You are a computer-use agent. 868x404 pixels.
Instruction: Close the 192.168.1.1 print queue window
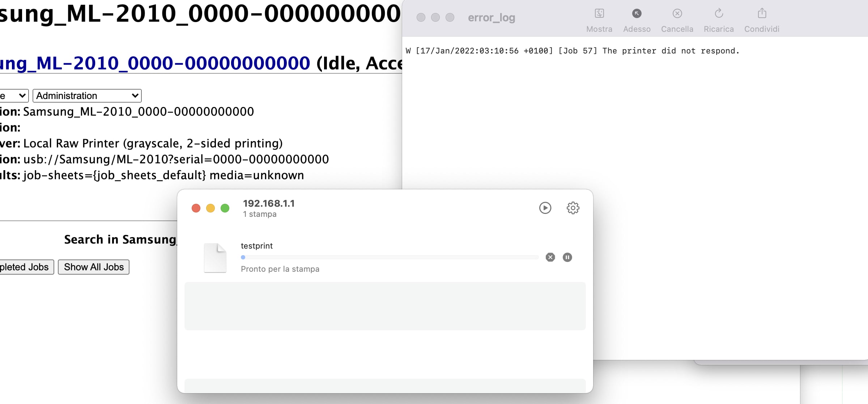(196, 208)
